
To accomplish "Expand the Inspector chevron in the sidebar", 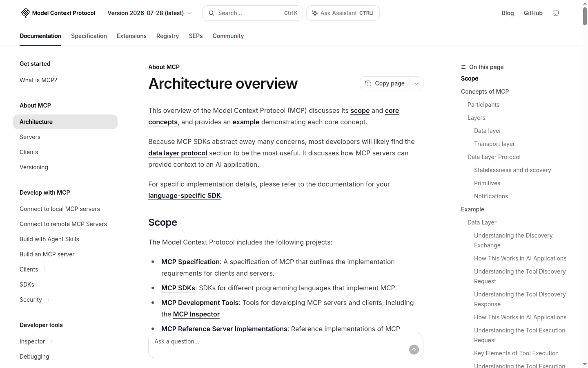I will pyautogui.click(x=51, y=341).
